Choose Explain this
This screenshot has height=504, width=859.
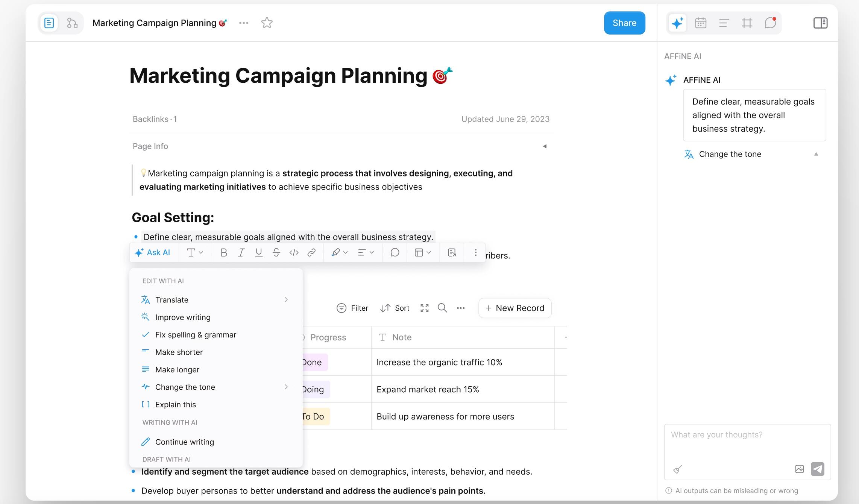(216, 405)
